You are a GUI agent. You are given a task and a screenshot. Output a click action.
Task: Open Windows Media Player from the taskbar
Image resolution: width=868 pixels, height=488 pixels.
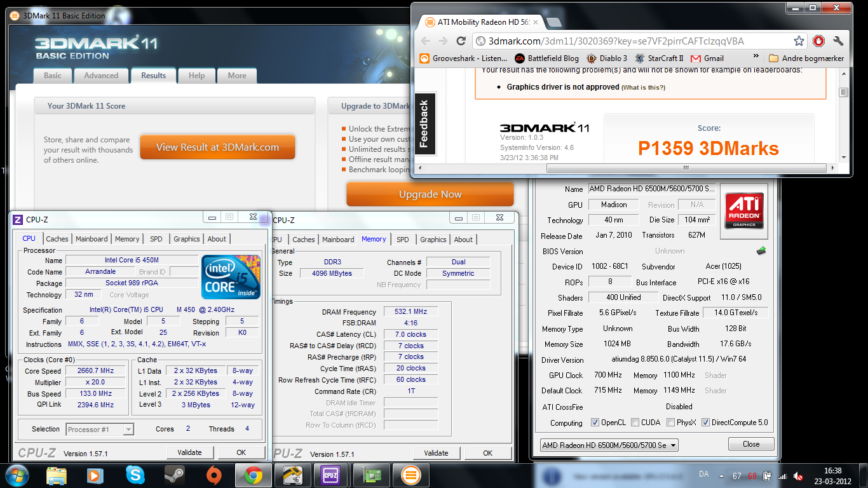pos(95,475)
